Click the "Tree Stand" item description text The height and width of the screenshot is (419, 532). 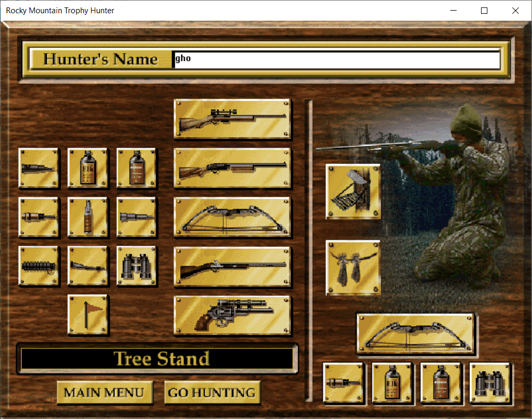[x=161, y=359]
